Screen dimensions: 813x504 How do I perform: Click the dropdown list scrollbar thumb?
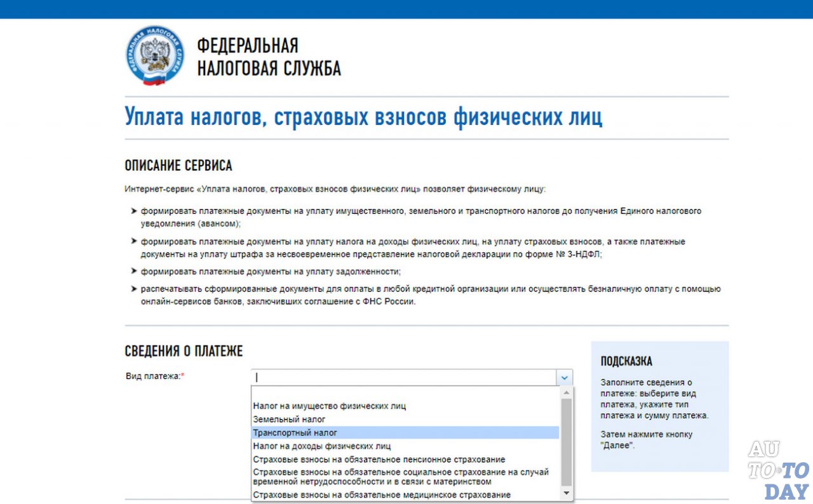pos(565,441)
